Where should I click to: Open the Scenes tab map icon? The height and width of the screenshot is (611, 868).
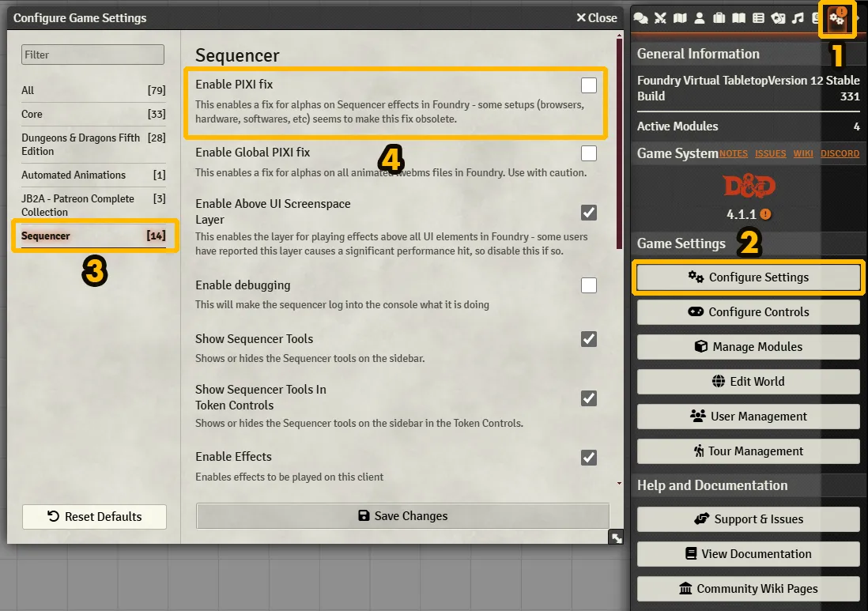(680, 18)
